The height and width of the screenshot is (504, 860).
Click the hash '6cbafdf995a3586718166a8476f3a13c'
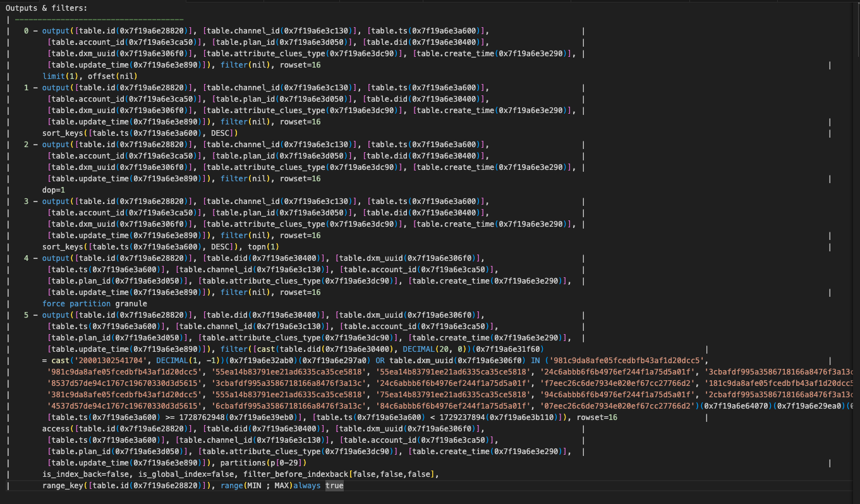(x=289, y=405)
